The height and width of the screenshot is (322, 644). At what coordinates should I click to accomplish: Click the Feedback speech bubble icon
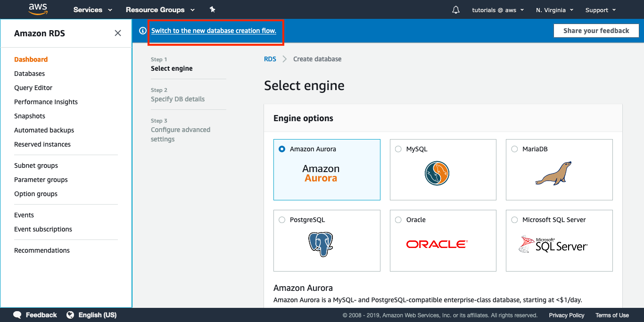click(x=17, y=315)
